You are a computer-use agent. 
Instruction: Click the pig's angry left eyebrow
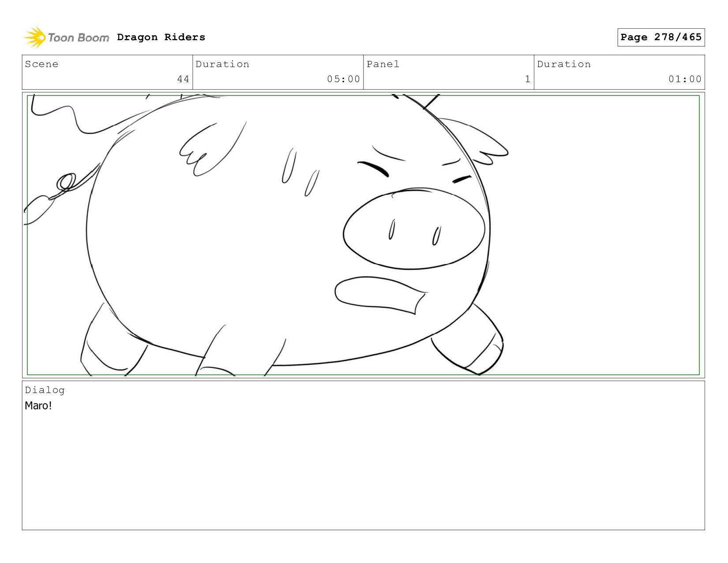coord(373,168)
